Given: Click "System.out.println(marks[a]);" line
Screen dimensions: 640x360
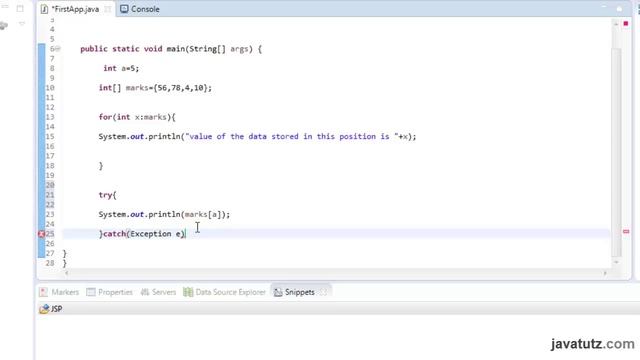Looking at the screenshot, I should (x=164, y=214).
